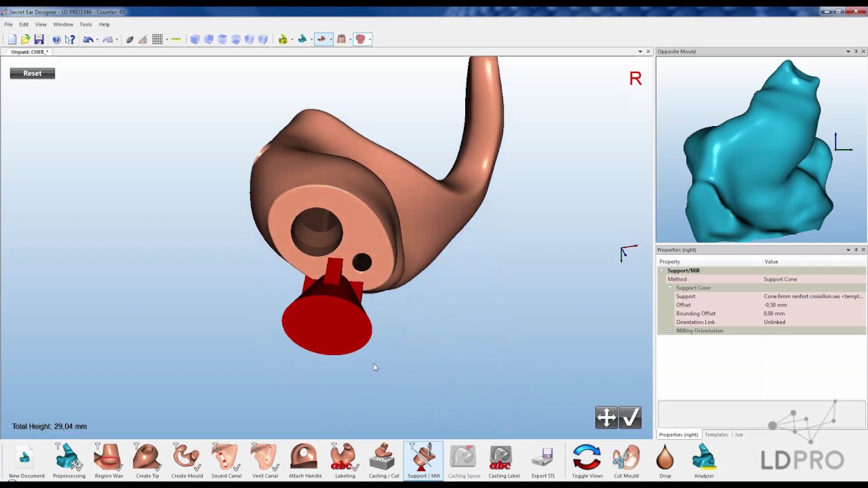Select the Preprocessing tool icon
Viewport: 868px width, 488px height.
coord(68,457)
